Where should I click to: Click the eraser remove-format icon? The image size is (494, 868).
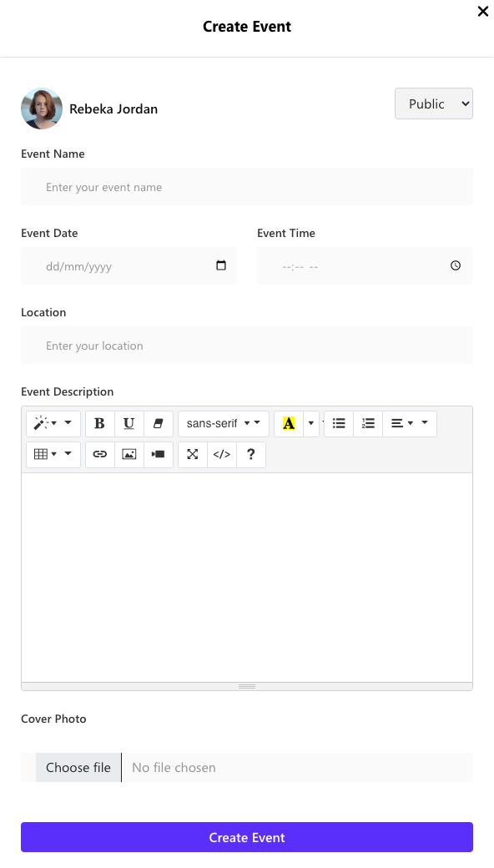(159, 423)
